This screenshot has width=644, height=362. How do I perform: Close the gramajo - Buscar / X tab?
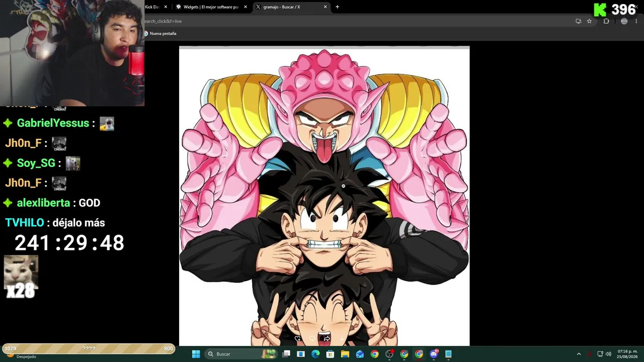pyautogui.click(x=326, y=7)
